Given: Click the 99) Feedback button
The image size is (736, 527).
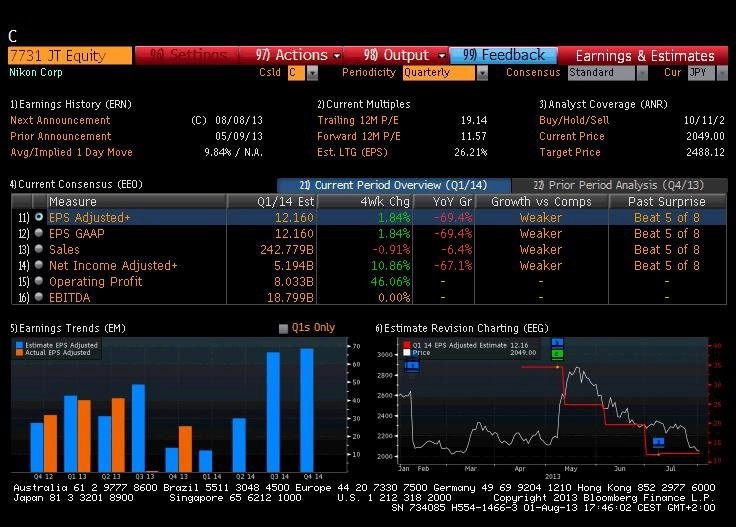Looking at the screenshot, I should pyautogui.click(x=503, y=55).
